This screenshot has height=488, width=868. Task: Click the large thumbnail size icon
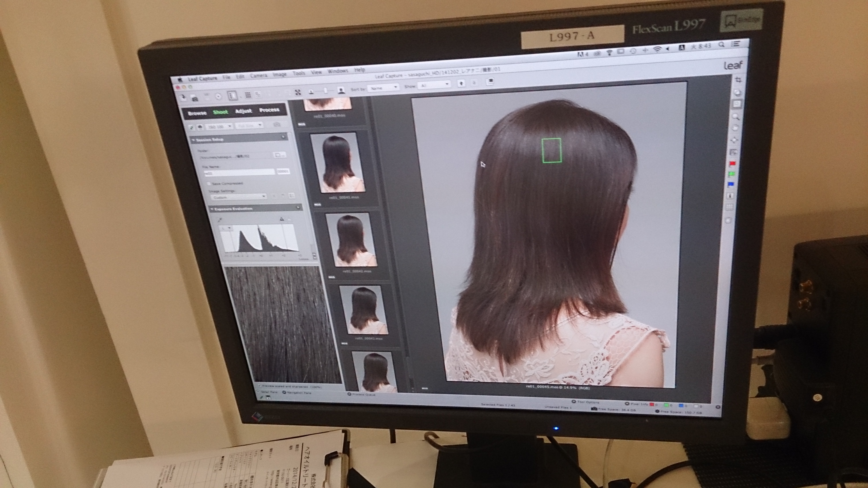pos(341,90)
